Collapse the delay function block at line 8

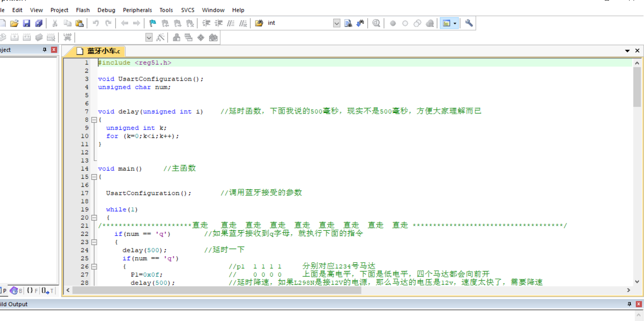tap(94, 120)
